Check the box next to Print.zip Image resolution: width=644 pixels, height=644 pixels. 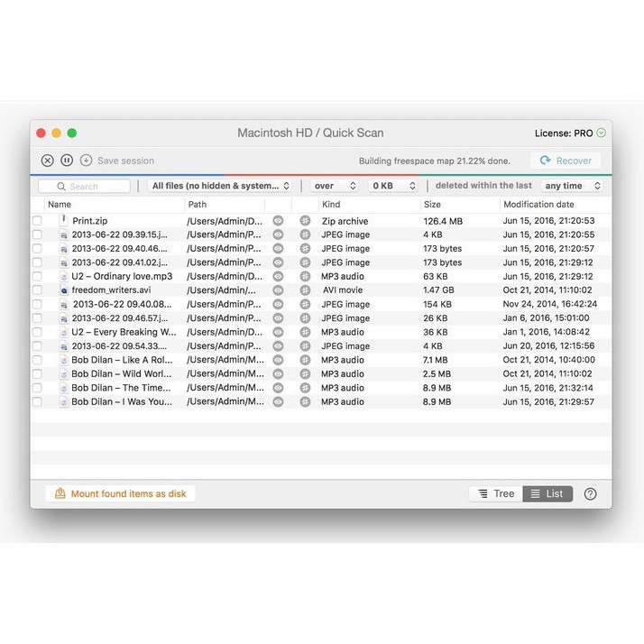click(x=37, y=221)
